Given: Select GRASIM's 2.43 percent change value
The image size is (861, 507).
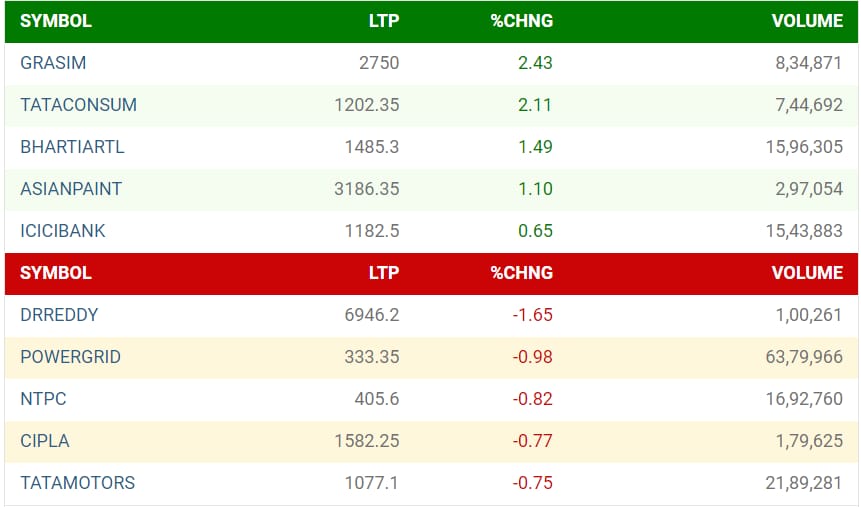Looking at the screenshot, I should coord(535,63).
